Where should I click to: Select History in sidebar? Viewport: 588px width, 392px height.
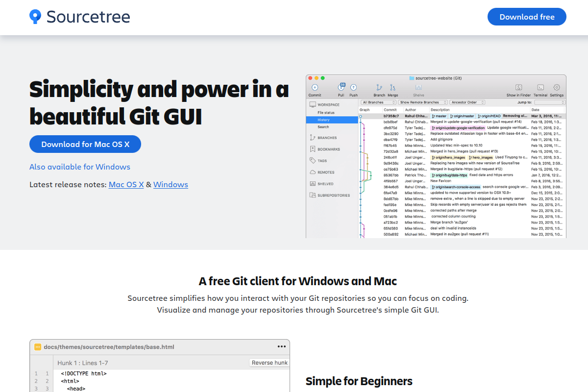(x=332, y=120)
